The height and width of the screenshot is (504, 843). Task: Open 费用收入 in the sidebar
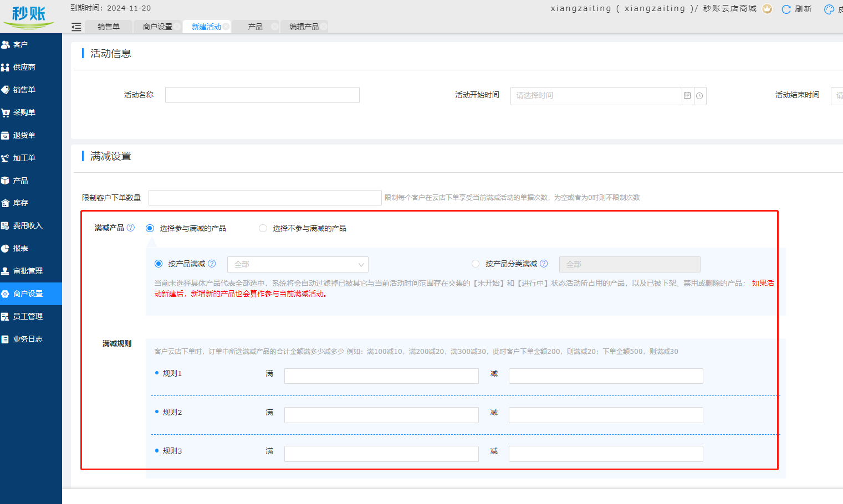point(31,225)
